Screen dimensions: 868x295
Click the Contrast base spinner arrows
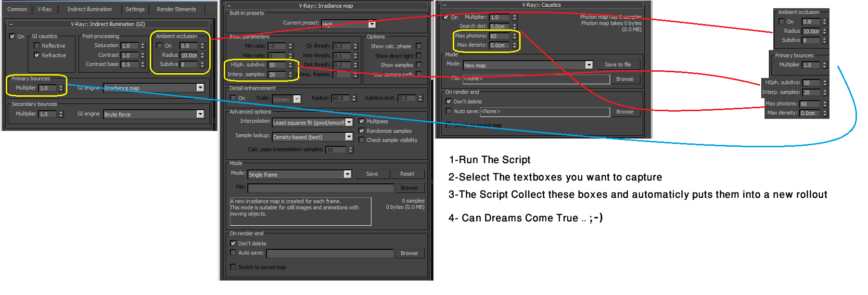tap(143, 64)
